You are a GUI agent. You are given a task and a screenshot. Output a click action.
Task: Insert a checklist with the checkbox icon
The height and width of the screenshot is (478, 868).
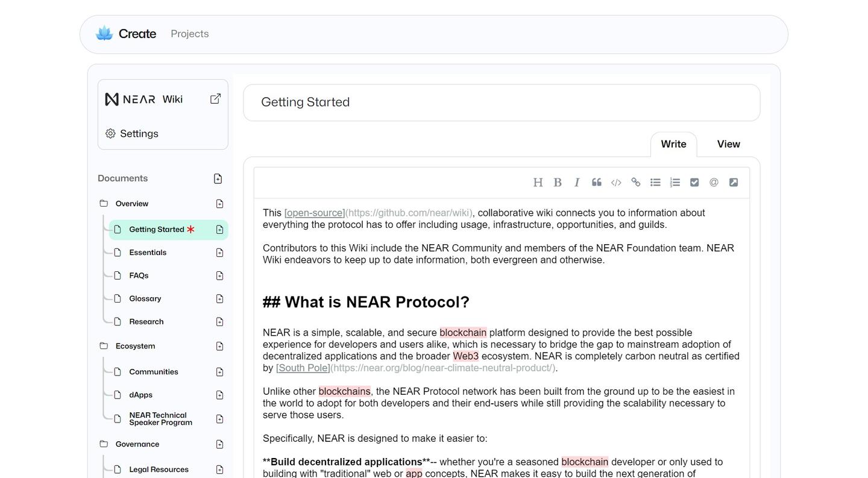pyautogui.click(x=694, y=183)
